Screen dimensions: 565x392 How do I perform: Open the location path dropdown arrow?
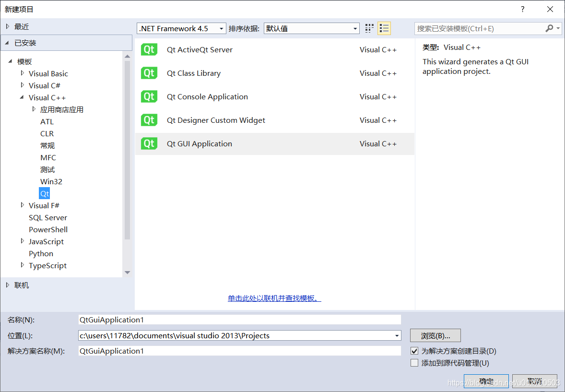tap(397, 336)
